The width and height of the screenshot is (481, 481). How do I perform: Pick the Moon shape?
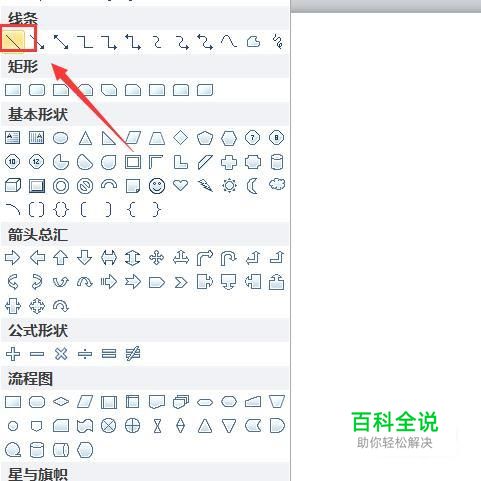coord(253,186)
